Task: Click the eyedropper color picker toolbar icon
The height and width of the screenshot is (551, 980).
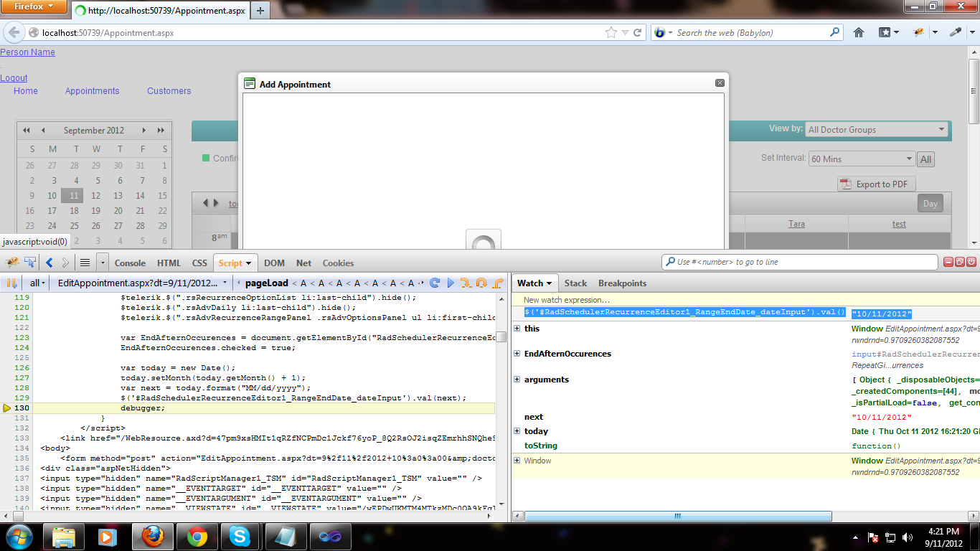Action: [x=956, y=32]
